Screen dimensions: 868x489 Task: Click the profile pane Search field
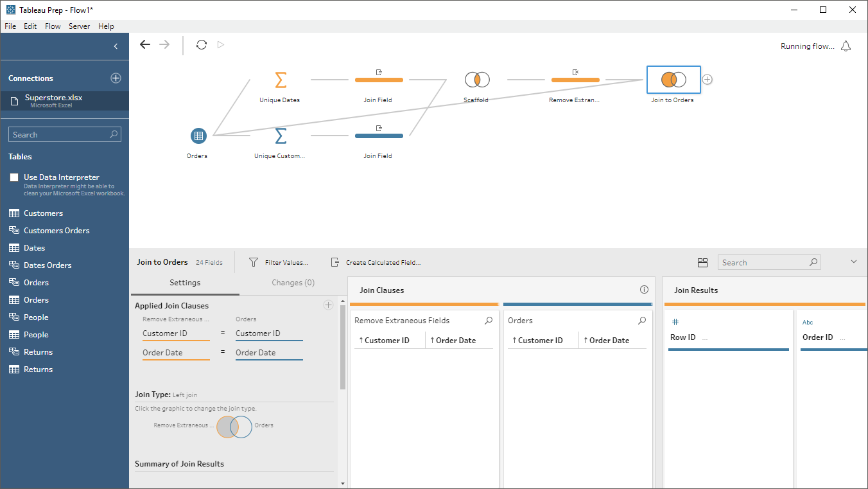coord(769,262)
